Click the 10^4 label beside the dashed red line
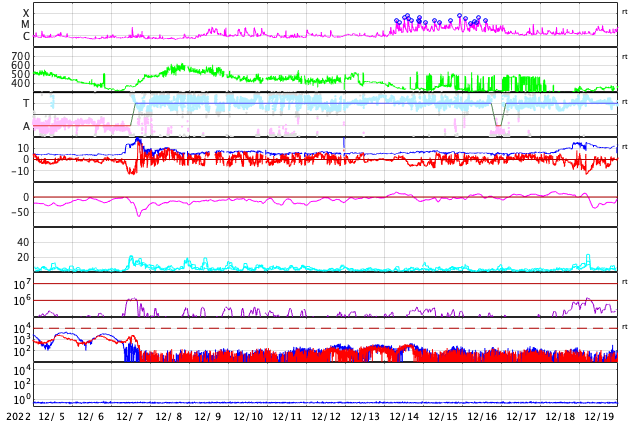Image resolution: width=634 pixels, height=424 pixels. click(22, 328)
